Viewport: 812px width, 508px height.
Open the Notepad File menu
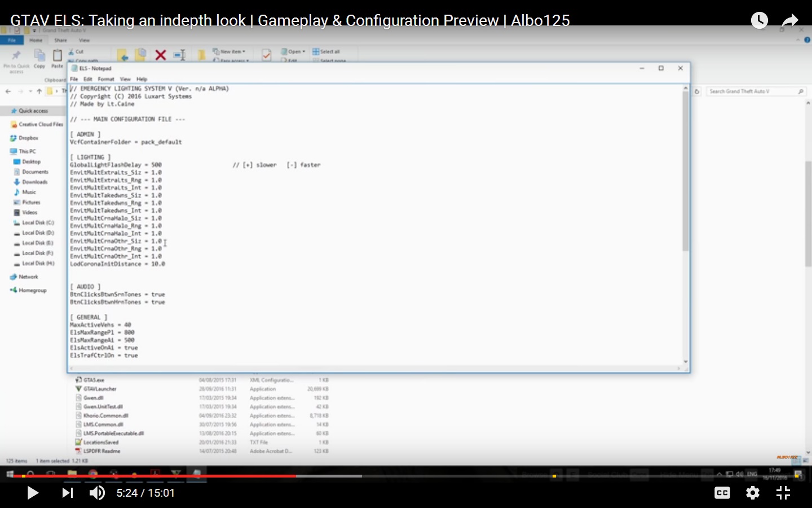point(74,79)
